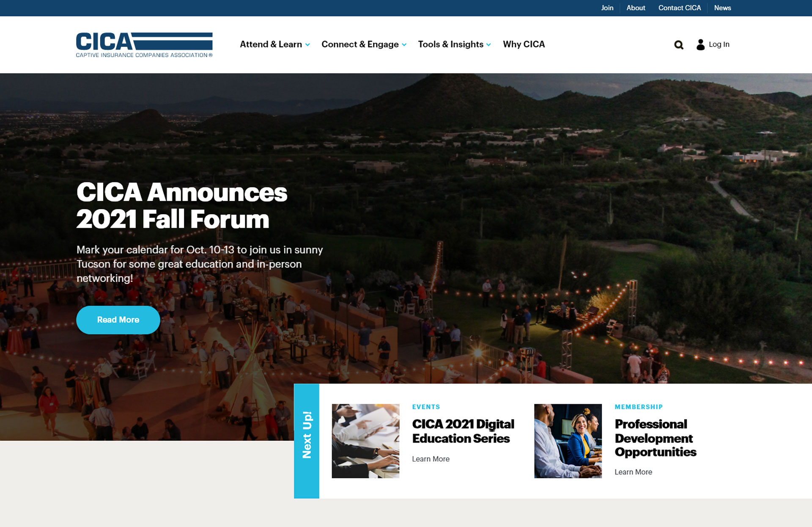Click Professional Development Opportunities heading
The width and height of the screenshot is (812, 527).
pyautogui.click(x=656, y=438)
